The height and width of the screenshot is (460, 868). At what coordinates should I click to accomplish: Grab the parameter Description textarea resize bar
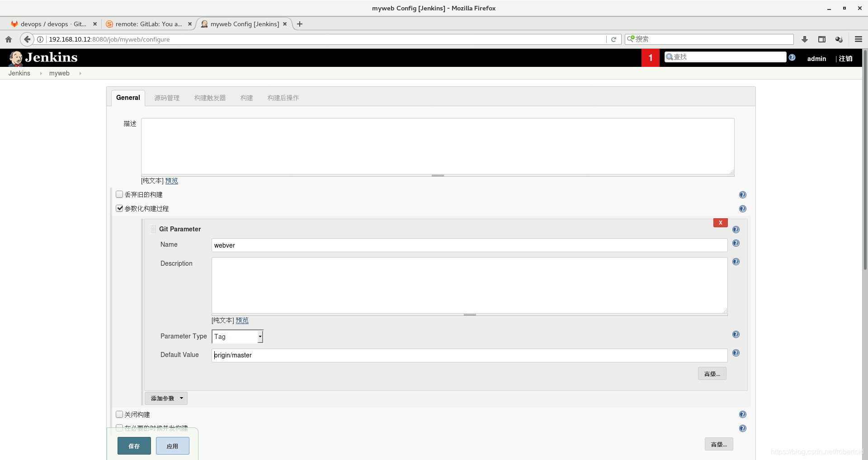click(470, 314)
